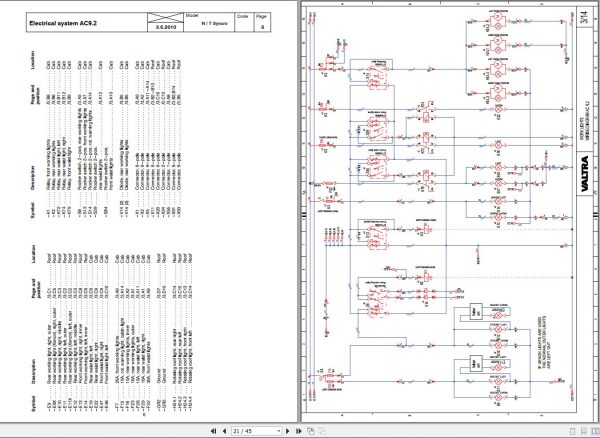Click the '3/14' sheet number on schematic

pyautogui.click(x=584, y=17)
